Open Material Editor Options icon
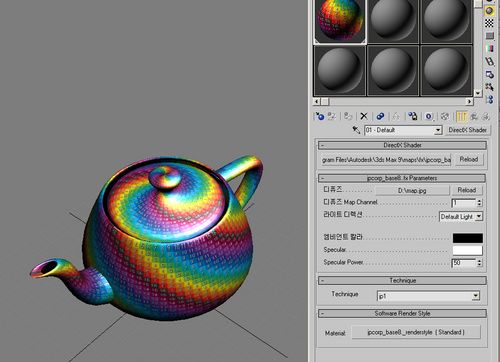500x362 pixels. [489, 74]
